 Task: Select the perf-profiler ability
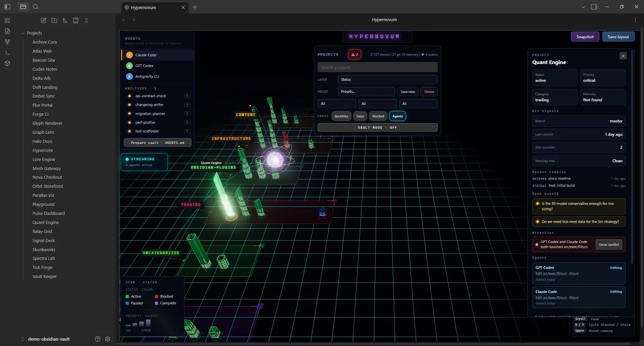(x=158, y=122)
